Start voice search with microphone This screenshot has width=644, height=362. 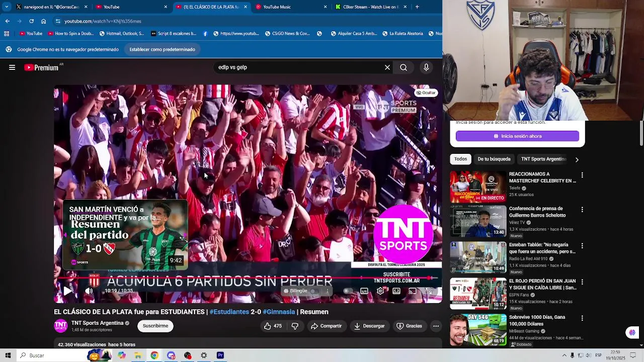pyautogui.click(x=426, y=67)
